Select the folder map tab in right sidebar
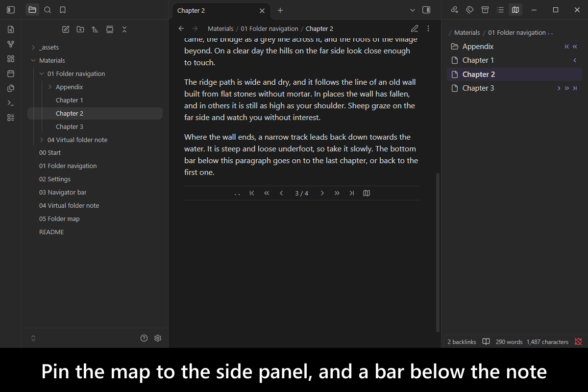The width and height of the screenshot is (588, 392). 515,10
